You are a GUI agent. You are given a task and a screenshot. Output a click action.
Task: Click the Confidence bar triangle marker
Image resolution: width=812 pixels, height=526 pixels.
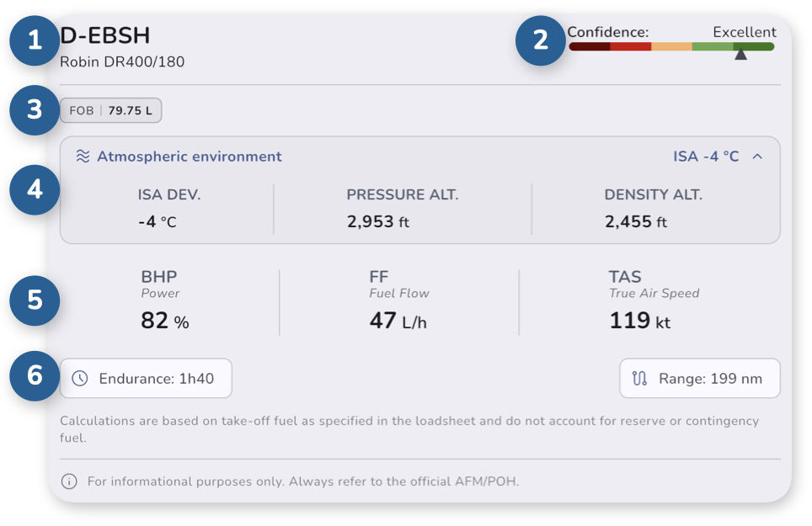coord(740,54)
